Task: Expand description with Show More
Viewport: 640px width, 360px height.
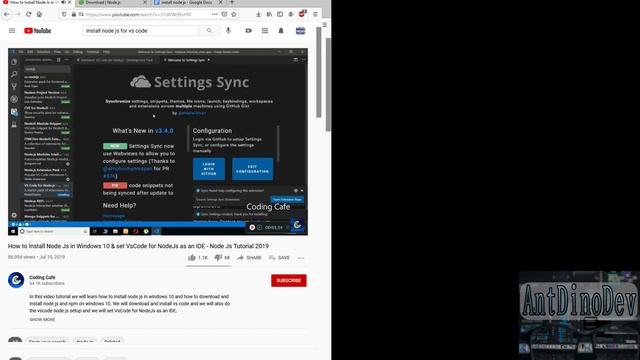Action: coord(42,320)
